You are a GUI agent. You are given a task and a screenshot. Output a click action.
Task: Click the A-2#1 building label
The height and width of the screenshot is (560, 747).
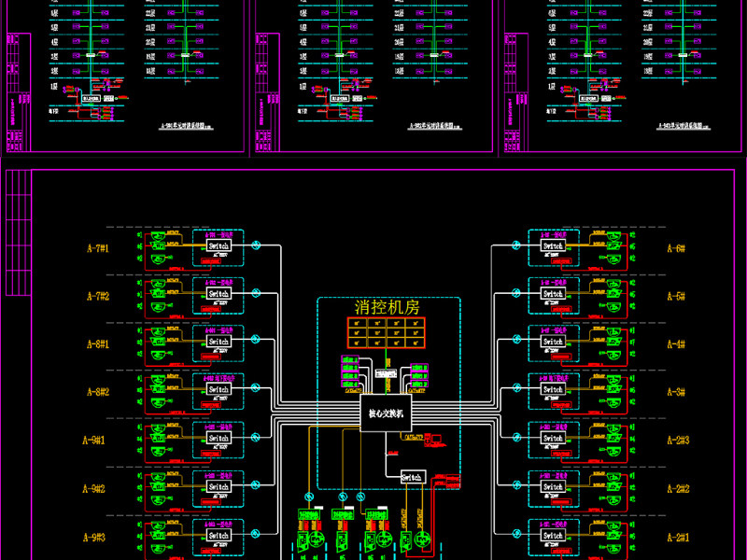tap(678, 538)
